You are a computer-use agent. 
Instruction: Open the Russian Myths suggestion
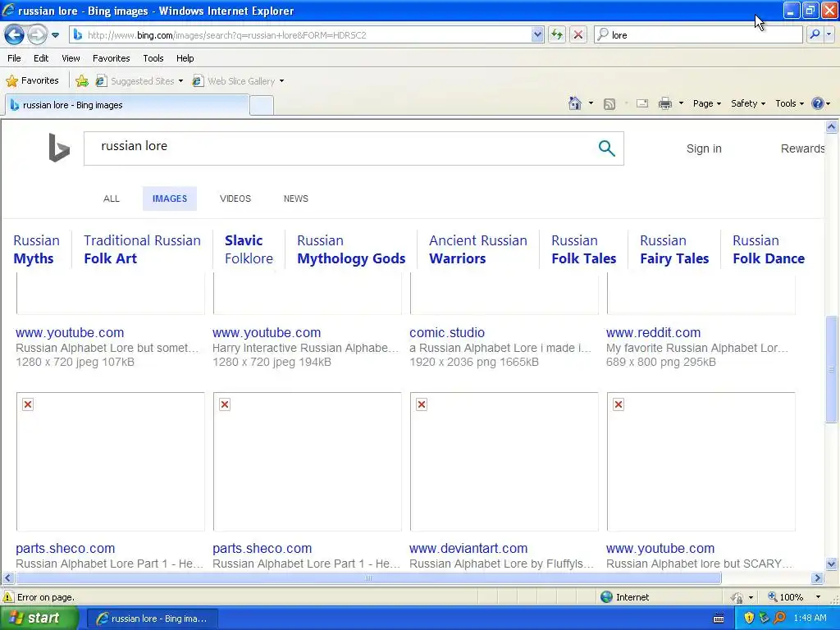coord(36,249)
